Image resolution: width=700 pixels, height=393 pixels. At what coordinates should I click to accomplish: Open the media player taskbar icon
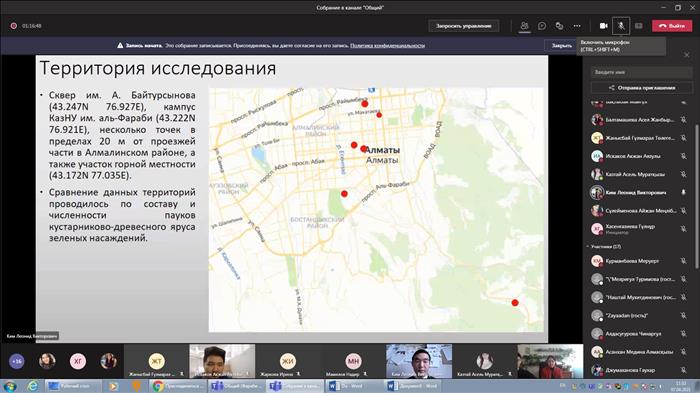pos(114,386)
